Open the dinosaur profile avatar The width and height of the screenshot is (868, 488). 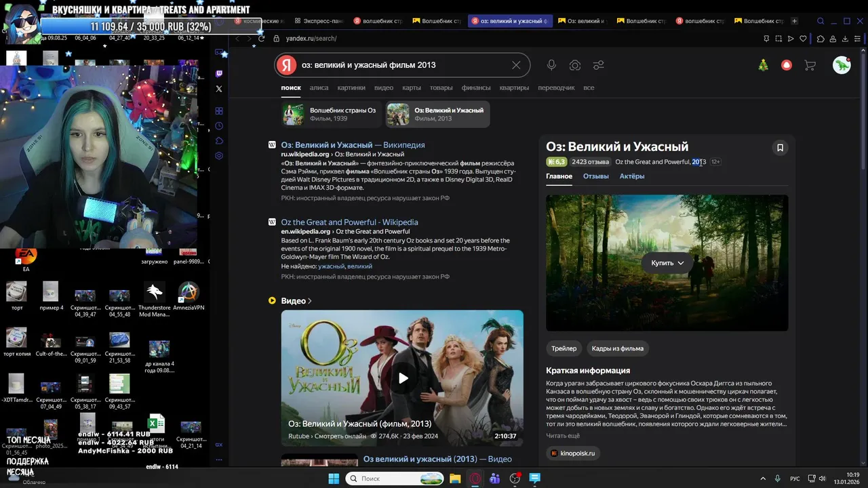(x=842, y=65)
